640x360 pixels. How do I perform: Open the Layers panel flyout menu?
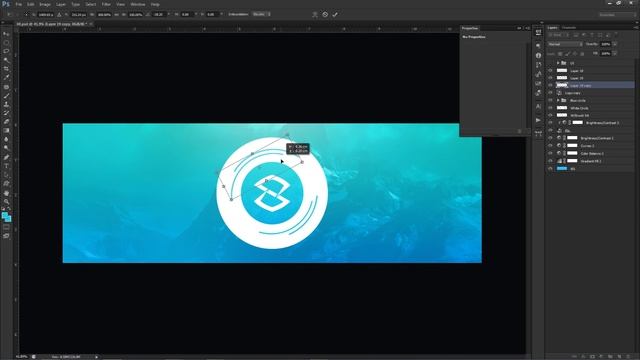pyautogui.click(x=636, y=28)
